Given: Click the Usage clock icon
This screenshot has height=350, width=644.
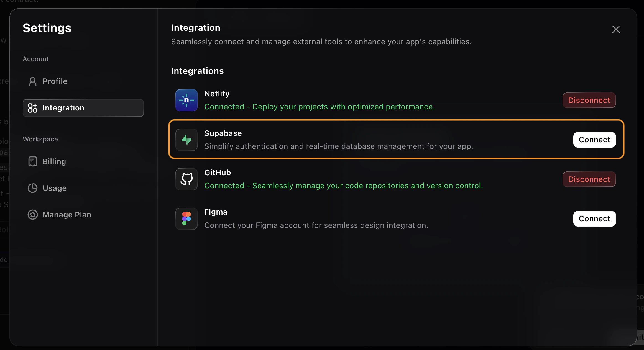Looking at the screenshot, I should (32, 188).
